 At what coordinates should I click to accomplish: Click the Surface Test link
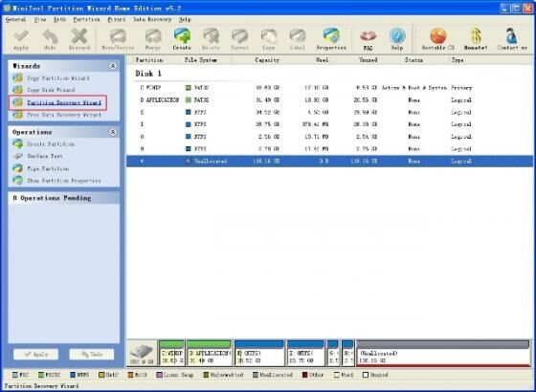(45, 156)
